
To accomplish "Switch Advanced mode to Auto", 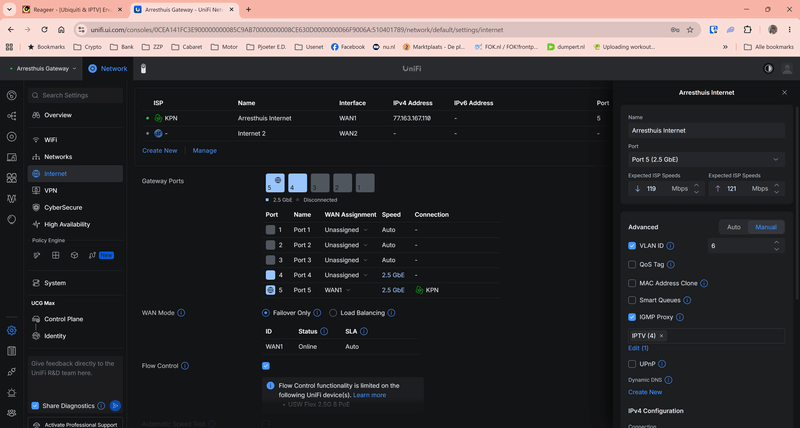I will coord(734,227).
